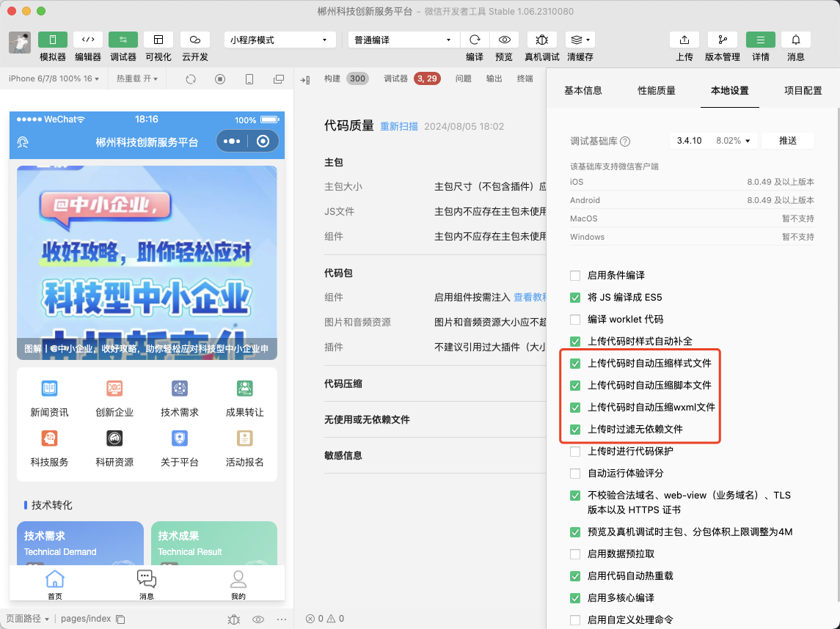
Task: Enable 自动运行体验评分 checkbox
Action: (575, 474)
